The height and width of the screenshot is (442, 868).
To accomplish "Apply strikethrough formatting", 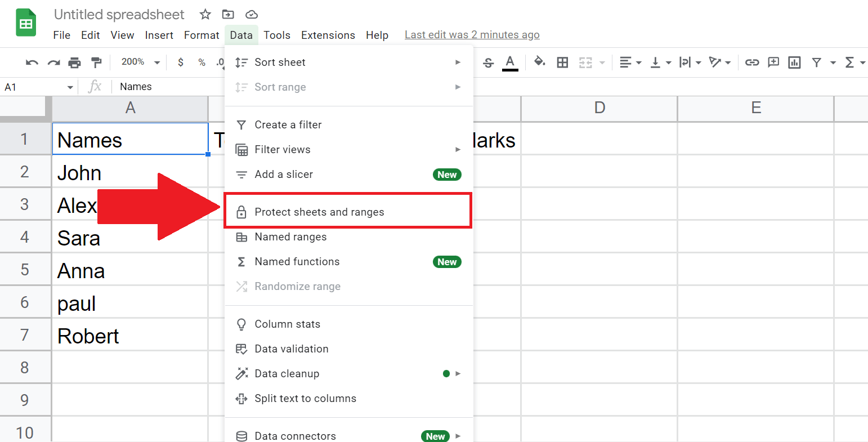I will [x=487, y=62].
